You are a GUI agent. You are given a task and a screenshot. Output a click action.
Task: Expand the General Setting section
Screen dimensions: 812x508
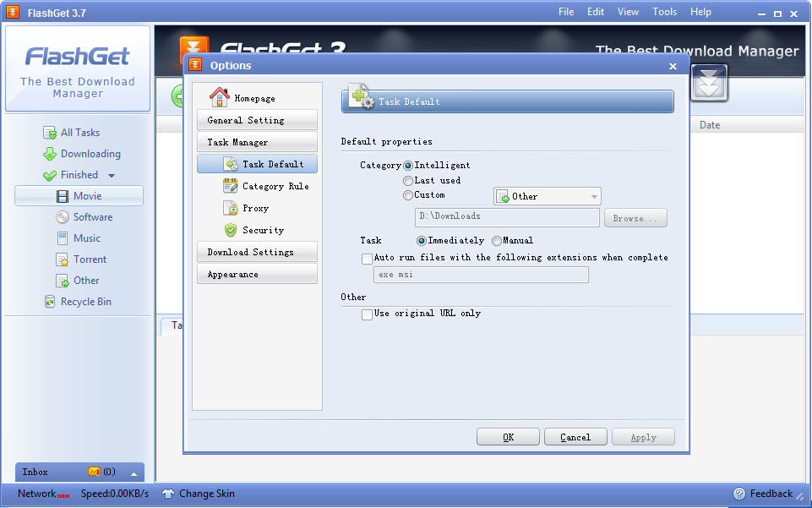(x=257, y=120)
